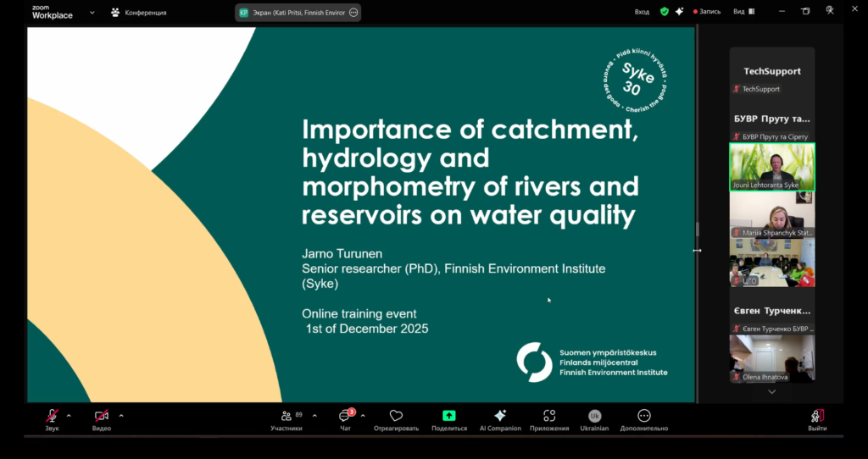The width and height of the screenshot is (868, 459).
Task: Leave the meeting with Выйти button
Action: (x=817, y=416)
